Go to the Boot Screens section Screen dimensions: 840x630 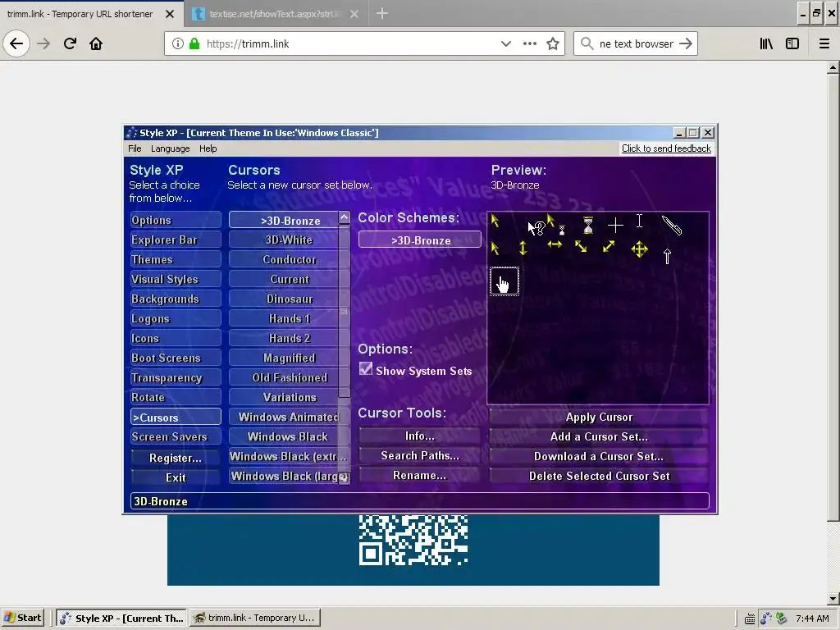pos(176,358)
